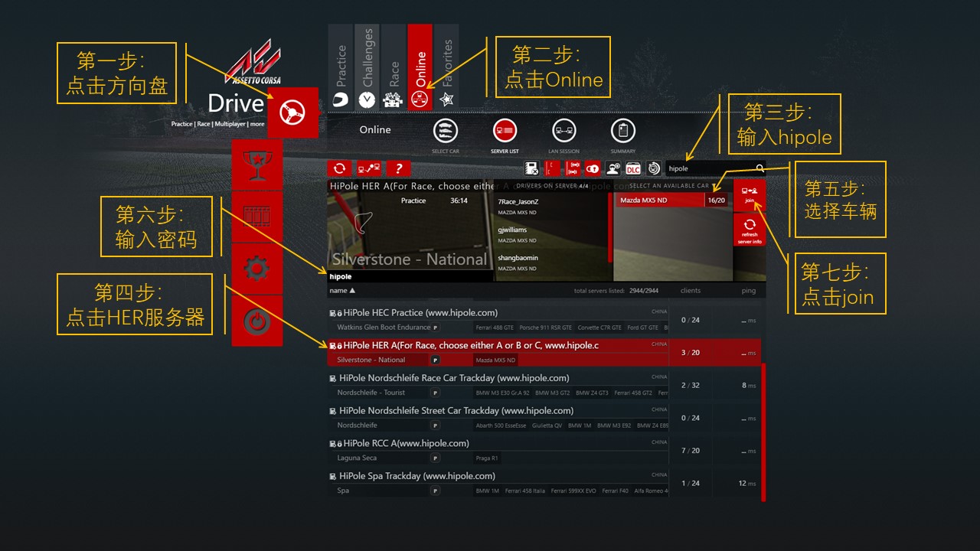Screen dimensions: 980x551
Task: Click the Ferrari 458 Italia car tag
Action: coord(524,491)
